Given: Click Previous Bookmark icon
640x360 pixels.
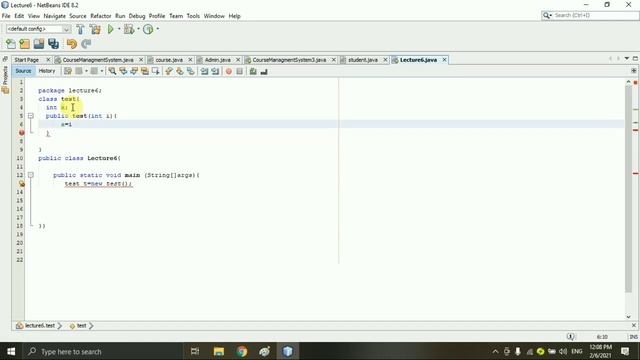Looking at the screenshot, I should (x=169, y=71).
